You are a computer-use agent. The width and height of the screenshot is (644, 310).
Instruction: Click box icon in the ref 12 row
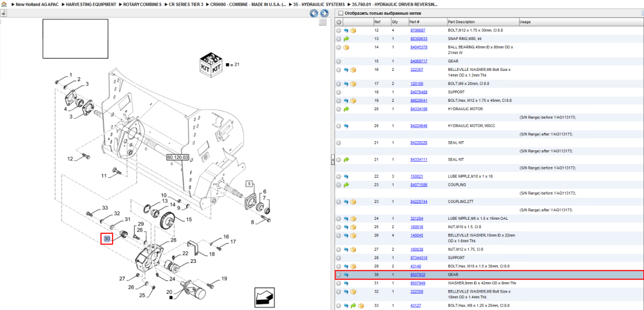pos(353,30)
